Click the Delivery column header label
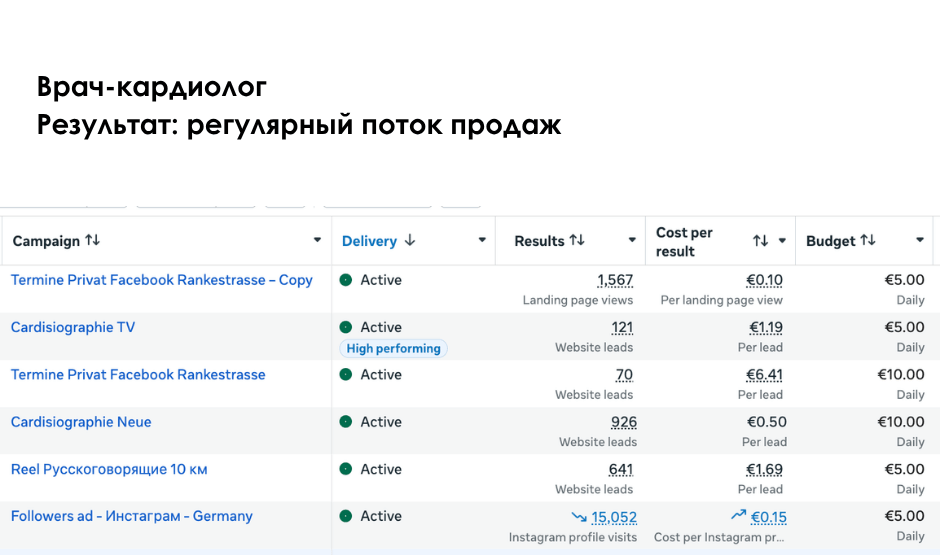 (369, 241)
